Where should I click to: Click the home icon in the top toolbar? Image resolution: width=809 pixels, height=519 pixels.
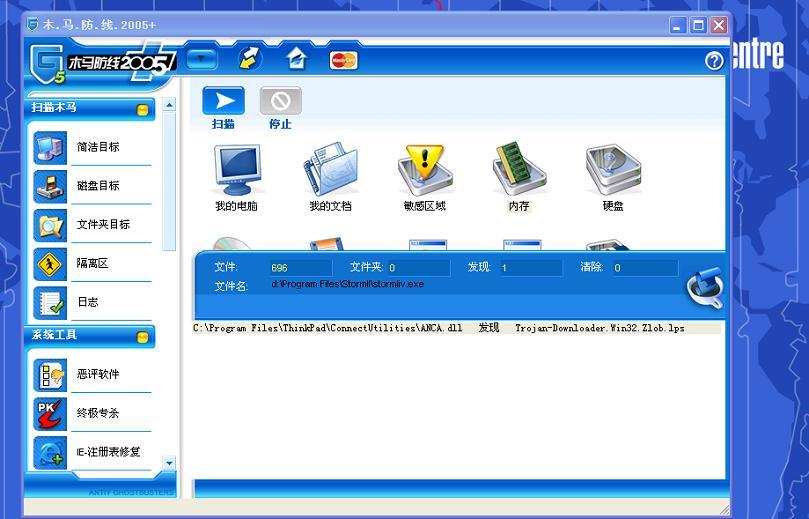pyautogui.click(x=297, y=58)
